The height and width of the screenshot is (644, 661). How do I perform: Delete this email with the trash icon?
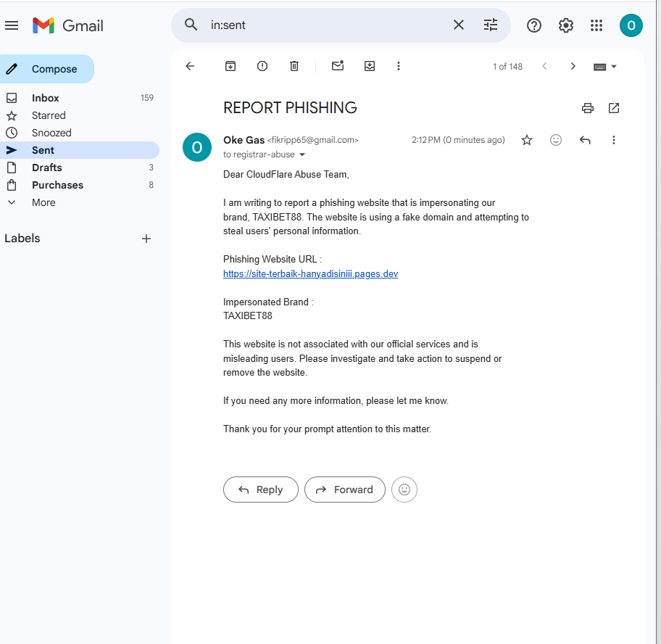(x=294, y=66)
